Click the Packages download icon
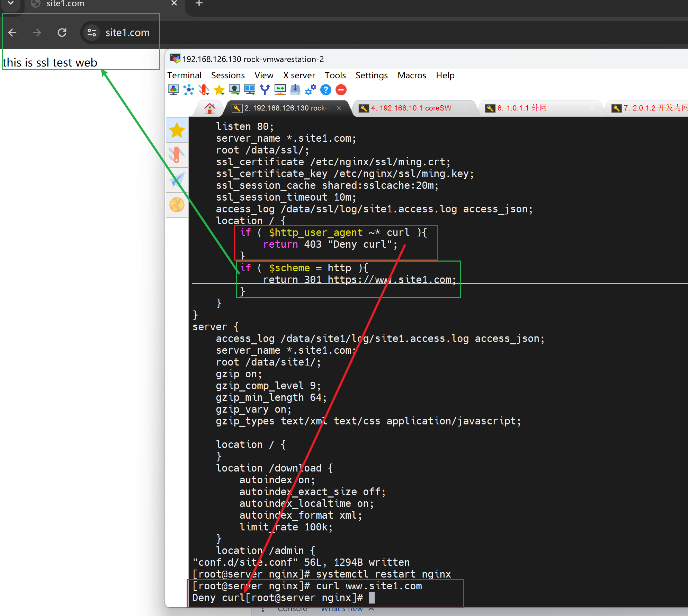This screenshot has height=616, width=688. [x=295, y=90]
